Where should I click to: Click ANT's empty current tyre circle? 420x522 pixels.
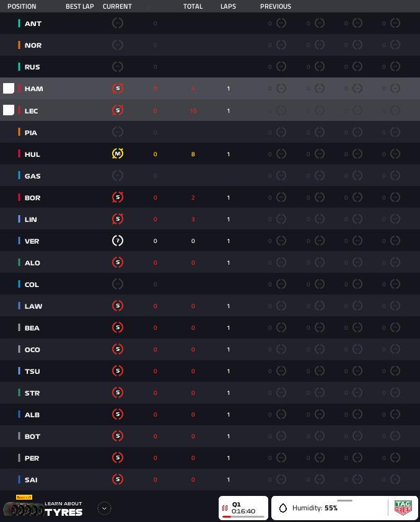[117, 23]
